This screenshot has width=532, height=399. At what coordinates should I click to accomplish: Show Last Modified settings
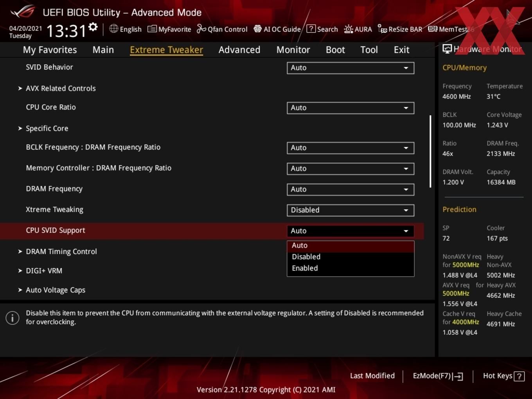372,376
